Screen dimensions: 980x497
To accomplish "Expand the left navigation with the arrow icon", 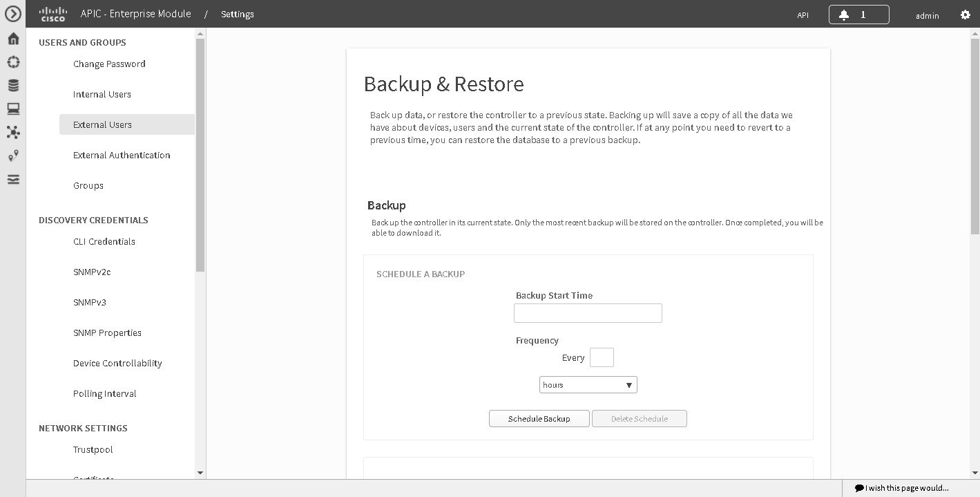I will [13, 14].
